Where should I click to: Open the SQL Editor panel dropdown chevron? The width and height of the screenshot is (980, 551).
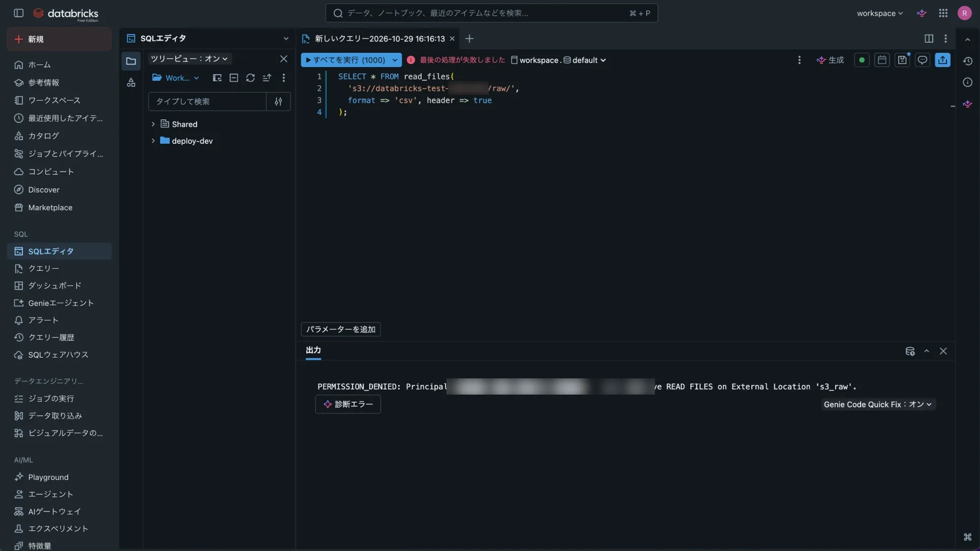[x=286, y=39]
